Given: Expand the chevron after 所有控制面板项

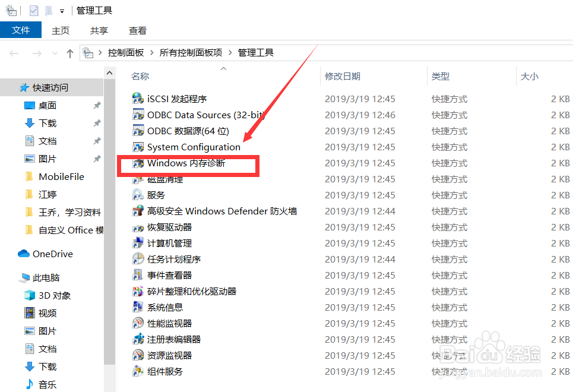Looking at the screenshot, I should point(230,53).
